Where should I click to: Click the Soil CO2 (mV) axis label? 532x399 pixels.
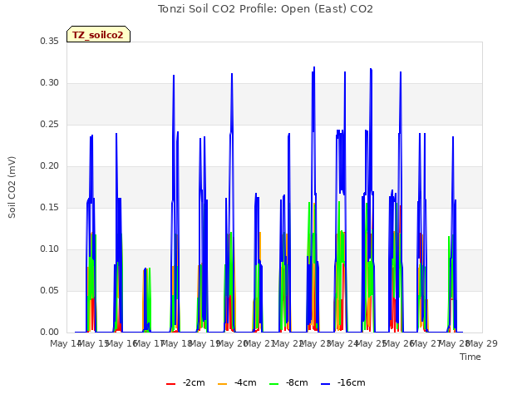(x=12, y=187)
